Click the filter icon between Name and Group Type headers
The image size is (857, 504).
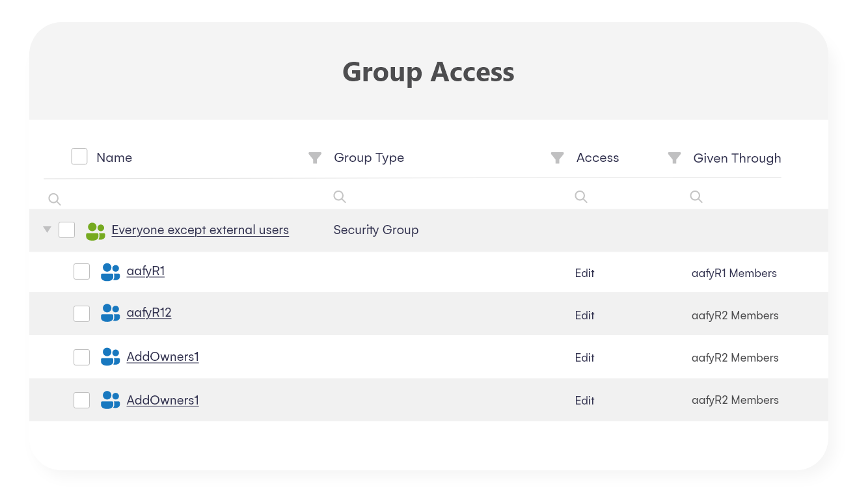(315, 158)
